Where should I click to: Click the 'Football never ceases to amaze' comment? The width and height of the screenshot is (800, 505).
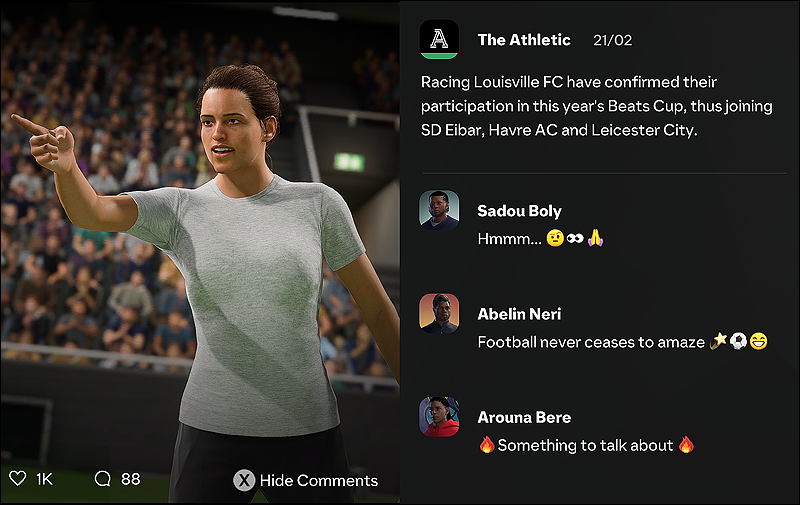622,341
